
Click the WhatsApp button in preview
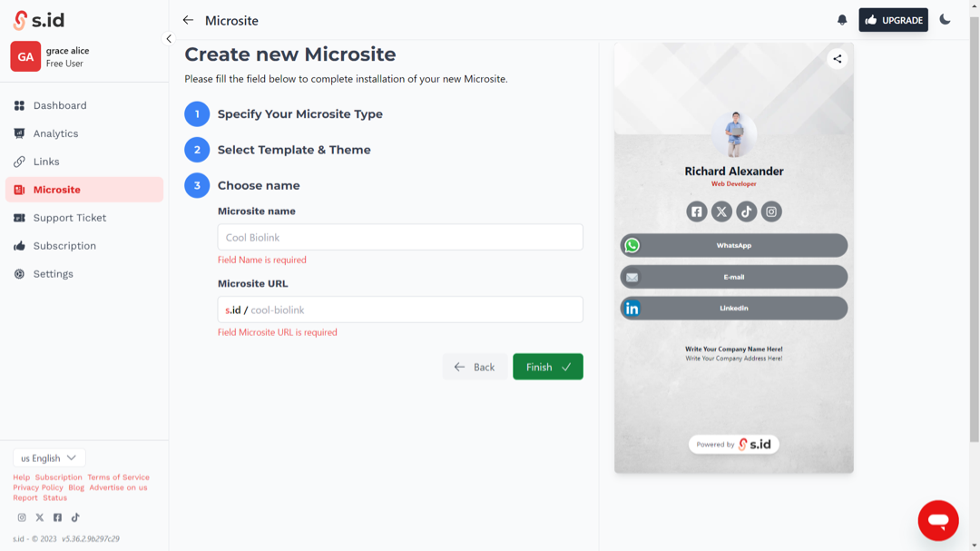(734, 245)
